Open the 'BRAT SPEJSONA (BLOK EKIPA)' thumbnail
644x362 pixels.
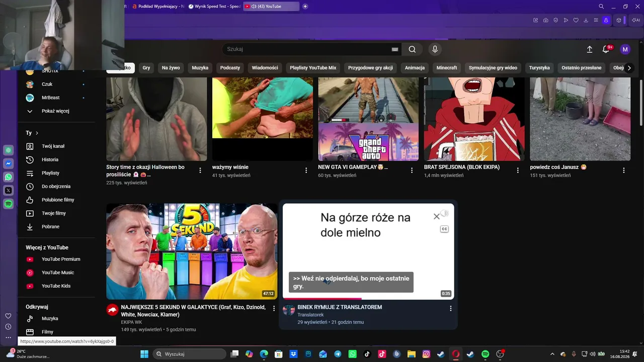tap(474, 119)
